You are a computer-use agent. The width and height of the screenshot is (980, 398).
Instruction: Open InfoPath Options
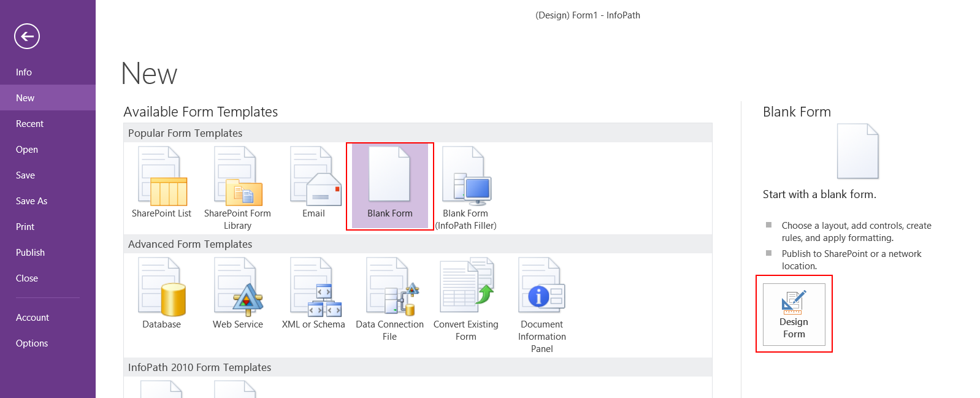[x=48, y=343]
